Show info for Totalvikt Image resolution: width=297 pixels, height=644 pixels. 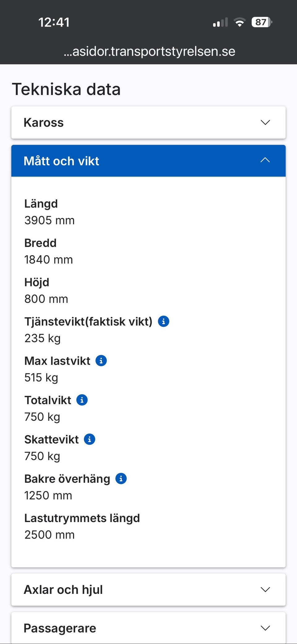click(82, 400)
